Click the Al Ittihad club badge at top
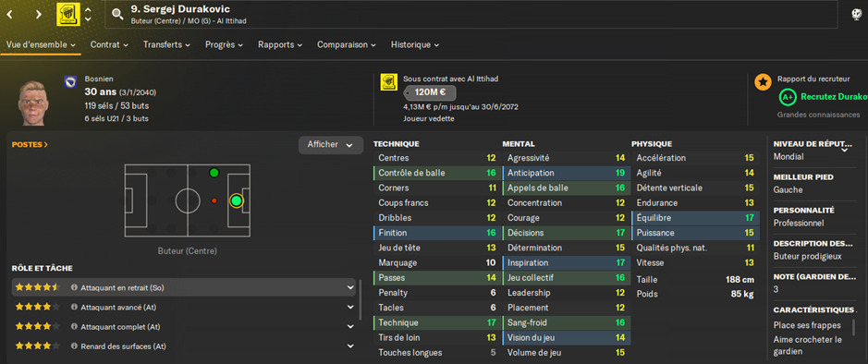 68,14
